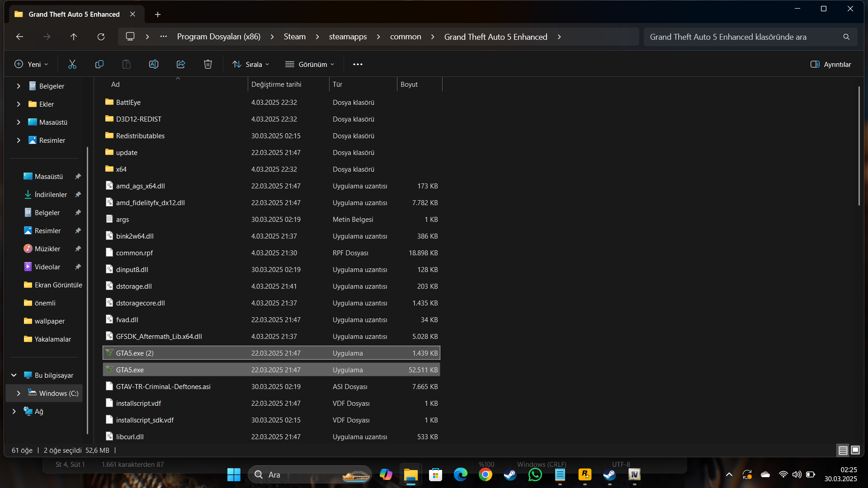The width and height of the screenshot is (868, 488).
Task: Click the Delete trash icon
Action: (x=208, y=64)
